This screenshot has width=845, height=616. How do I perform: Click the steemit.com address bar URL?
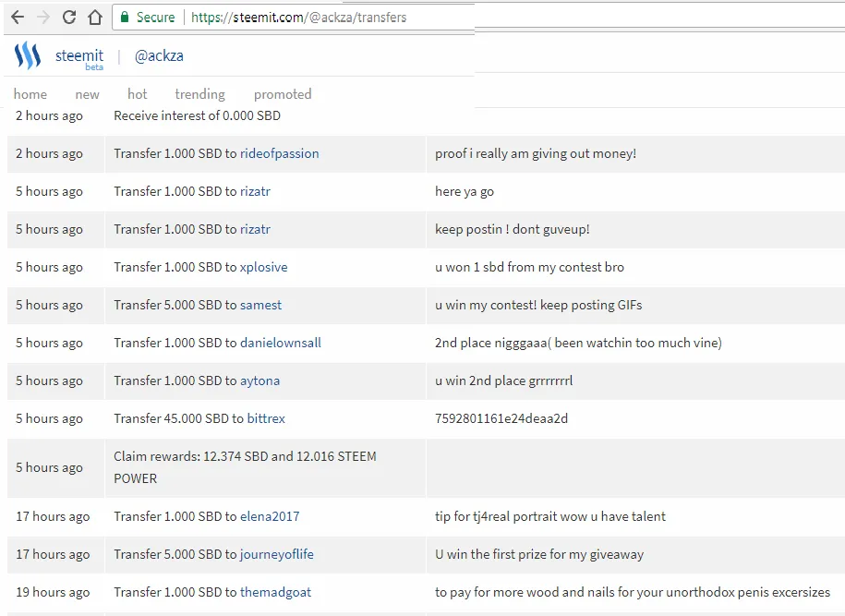[299, 18]
